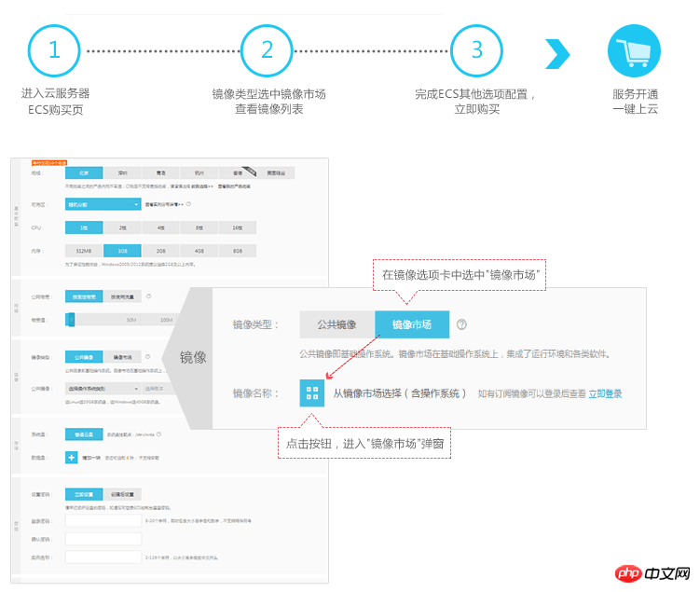Click the help icon after the /dev/xvda mount point
700x592 pixels.
[x=159, y=434]
